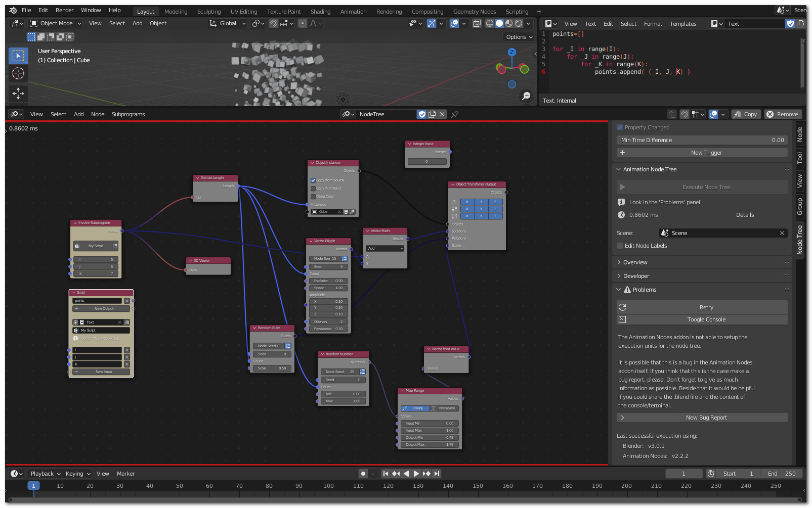Click frame 1 marker on the timeline
The height and width of the screenshot is (508, 812).
[33, 485]
